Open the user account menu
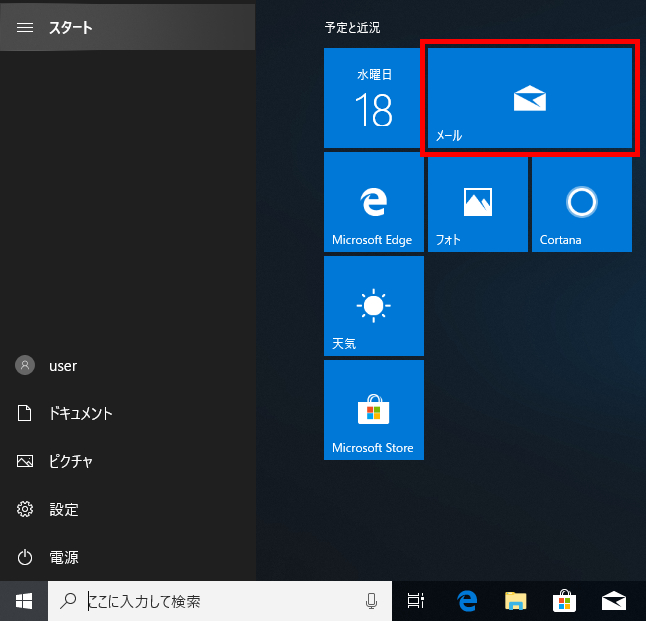 pos(128,366)
